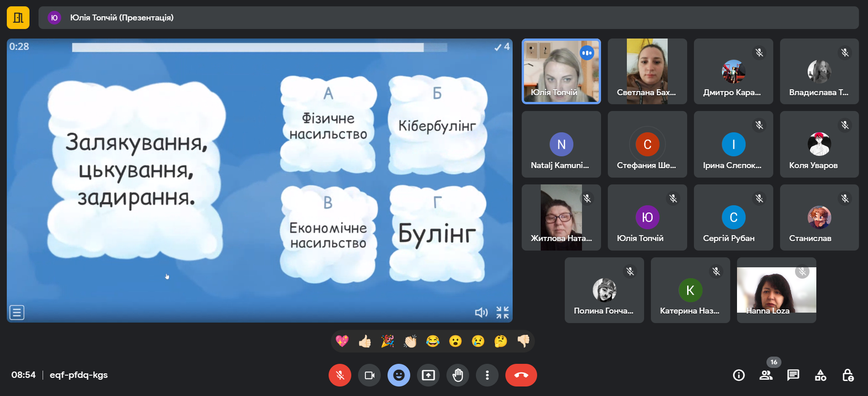
Task: Open the three-dot more options menu
Action: pyautogui.click(x=487, y=375)
